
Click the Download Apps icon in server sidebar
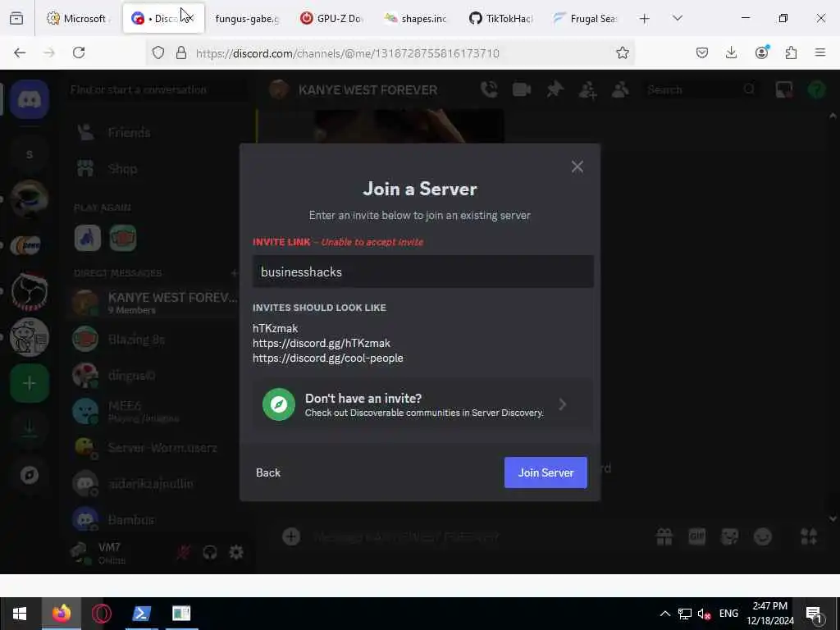click(30, 428)
